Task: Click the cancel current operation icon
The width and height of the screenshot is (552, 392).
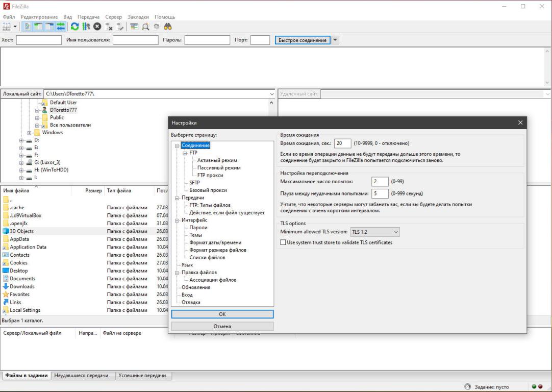Action: 97,27
